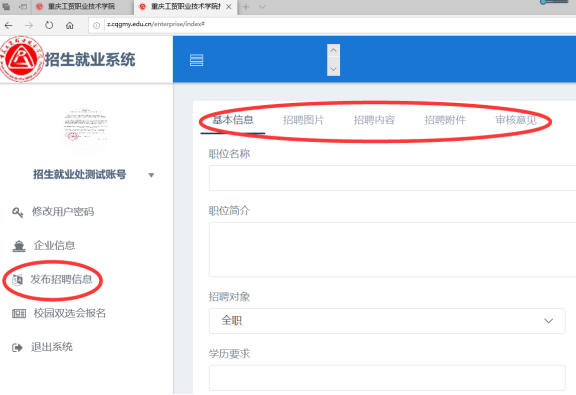Open the 招聘对象 全职 dropdown
Viewport: 576px width, 395px height.
[x=387, y=321]
